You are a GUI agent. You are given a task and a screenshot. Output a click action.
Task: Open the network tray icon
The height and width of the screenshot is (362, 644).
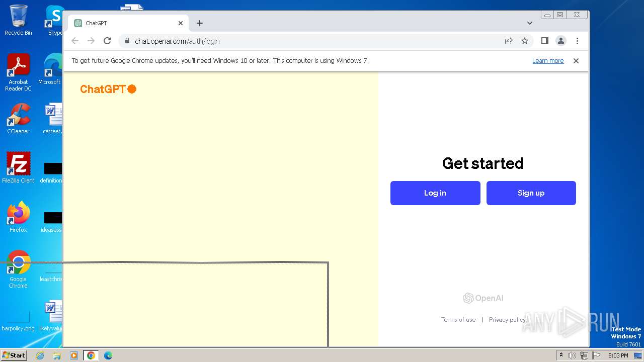584,355
